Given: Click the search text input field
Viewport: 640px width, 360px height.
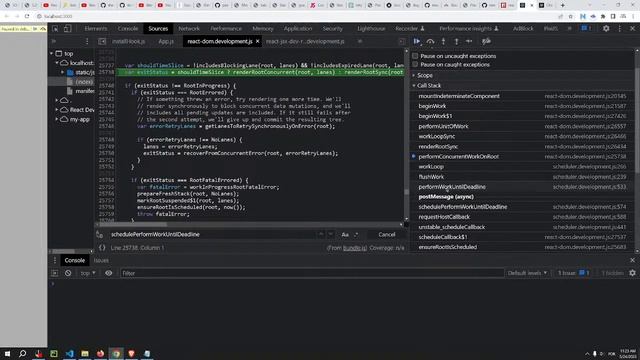Looking at the screenshot, I should tap(212, 235).
